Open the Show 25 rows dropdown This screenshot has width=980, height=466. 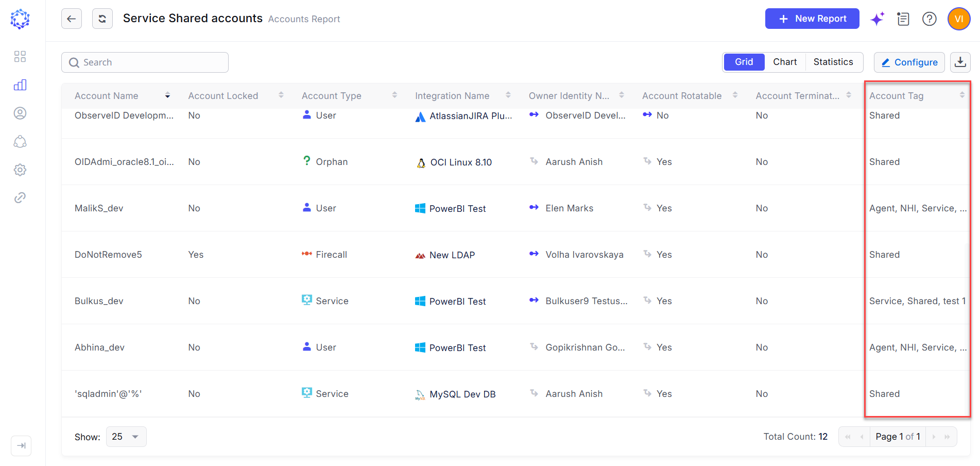click(126, 437)
